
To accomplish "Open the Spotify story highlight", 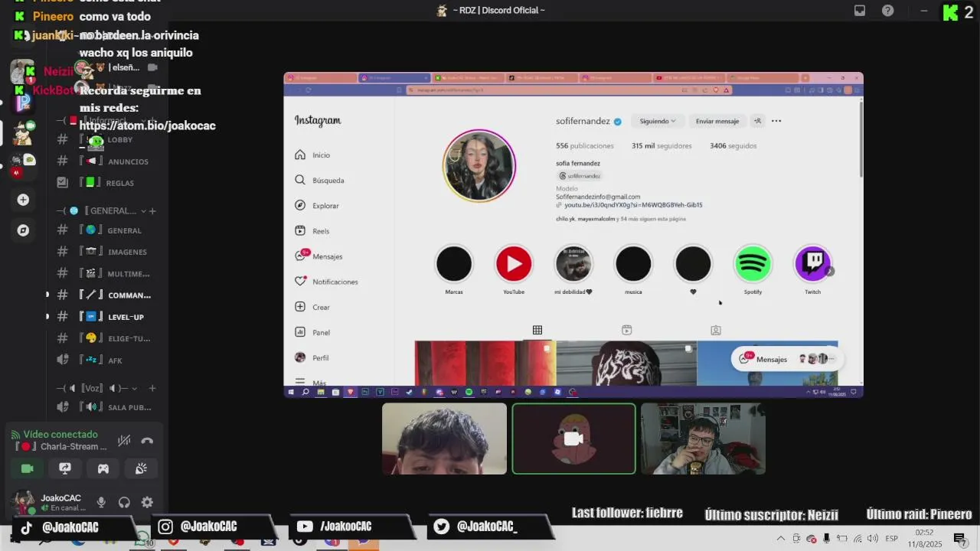I will pos(753,264).
